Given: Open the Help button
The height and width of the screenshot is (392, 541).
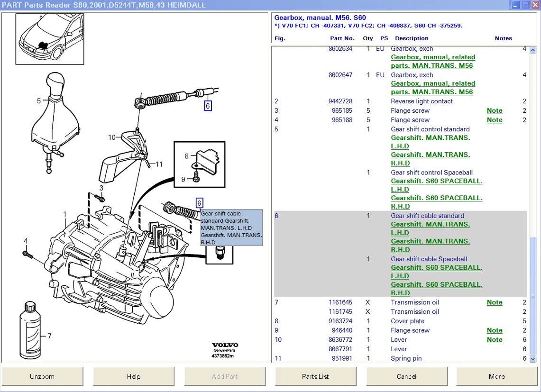Looking at the screenshot, I should 134,376.
